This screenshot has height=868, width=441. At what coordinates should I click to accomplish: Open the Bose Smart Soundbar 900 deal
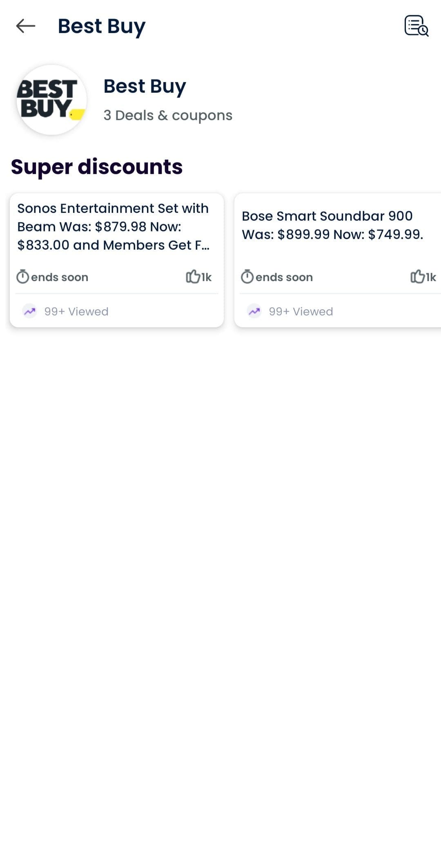[332, 225]
